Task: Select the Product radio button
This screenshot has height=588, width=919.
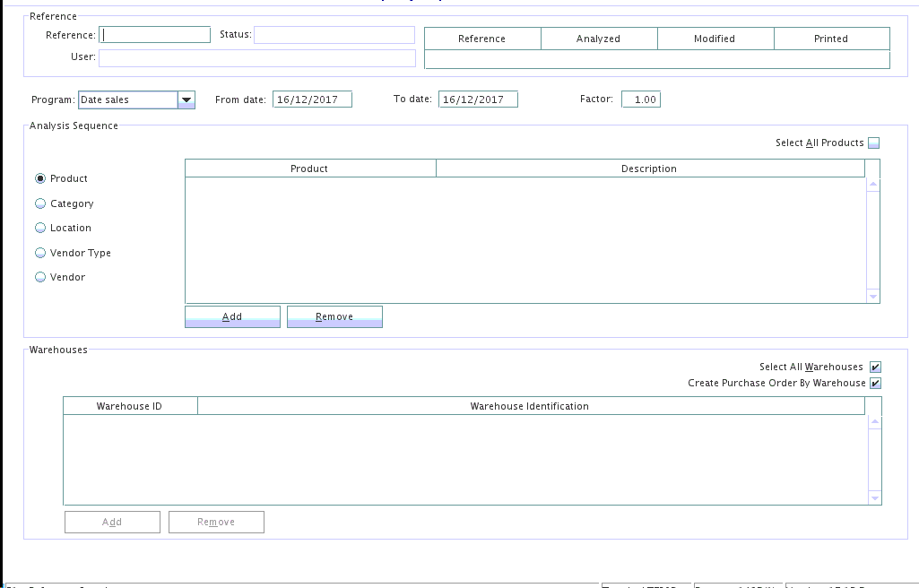Action: point(40,179)
